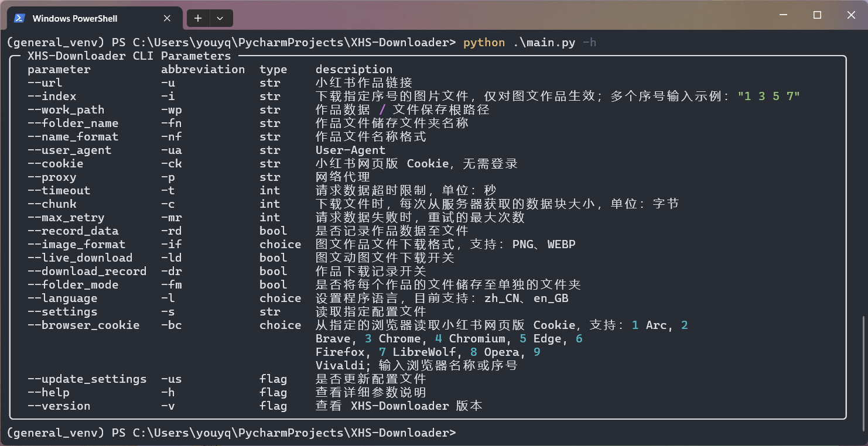868x446 pixels.
Task: Click the "User-Agent" description text
Action: 351,150
